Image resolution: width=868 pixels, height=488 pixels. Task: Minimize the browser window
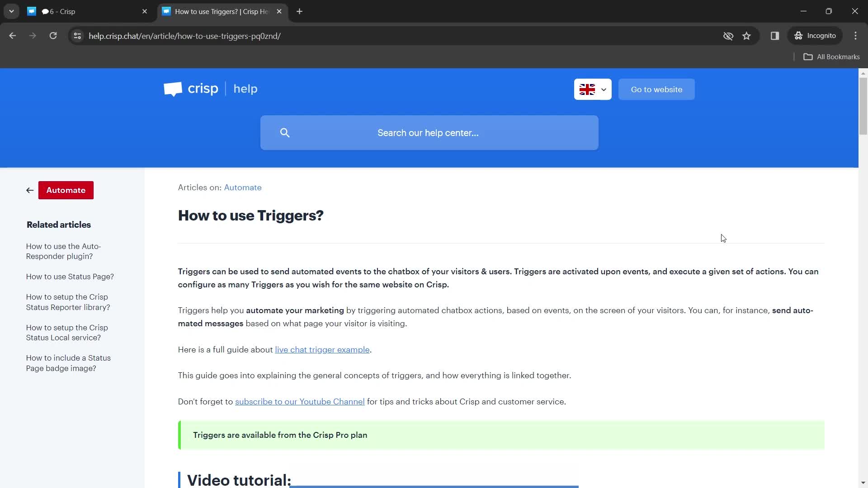click(803, 11)
